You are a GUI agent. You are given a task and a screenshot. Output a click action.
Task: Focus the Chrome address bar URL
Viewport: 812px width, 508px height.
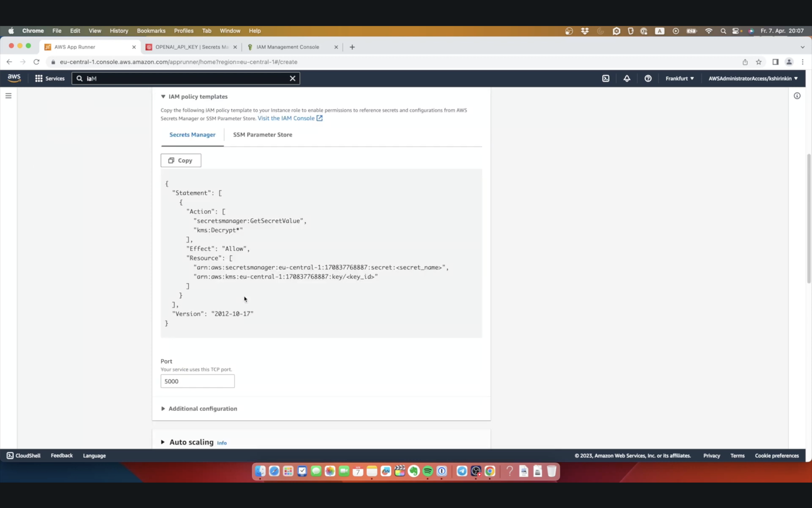pos(178,62)
